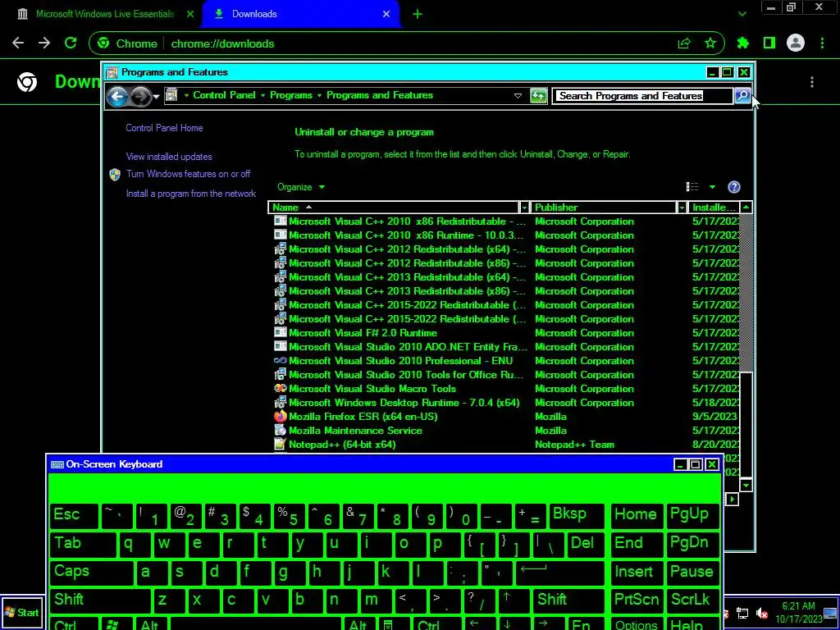Select Microsoft Visual Studio 2010 Professional - ENU
The height and width of the screenshot is (630, 840).
(x=400, y=361)
